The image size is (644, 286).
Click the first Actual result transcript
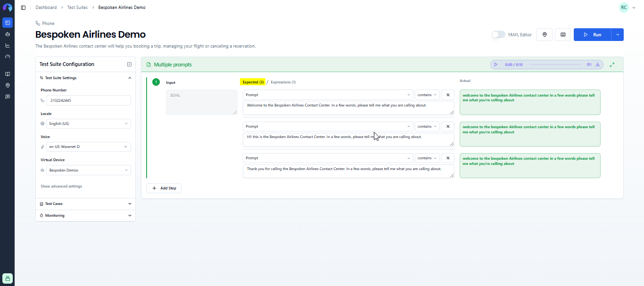tap(530, 102)
